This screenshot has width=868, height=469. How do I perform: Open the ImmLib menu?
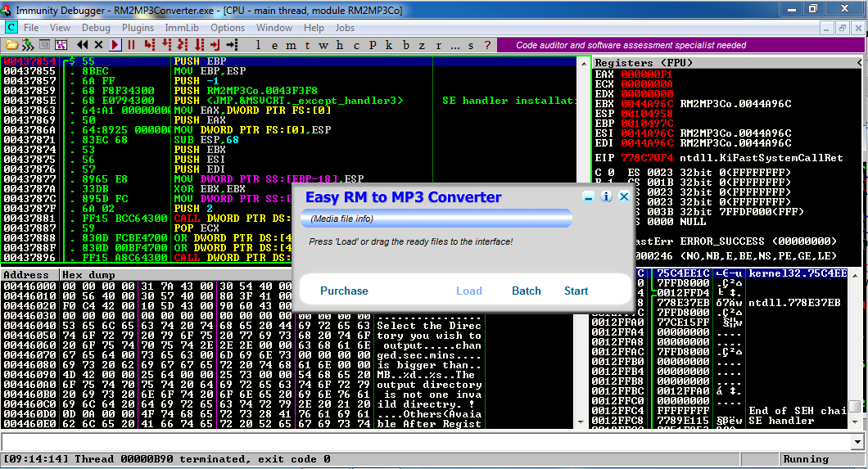click(182, 28)
